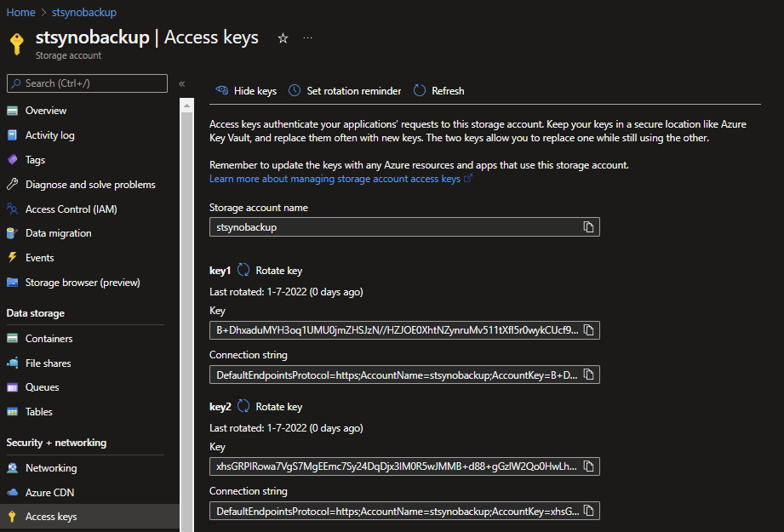Collapse the sidebar with the double chevron

click(182, 83)
